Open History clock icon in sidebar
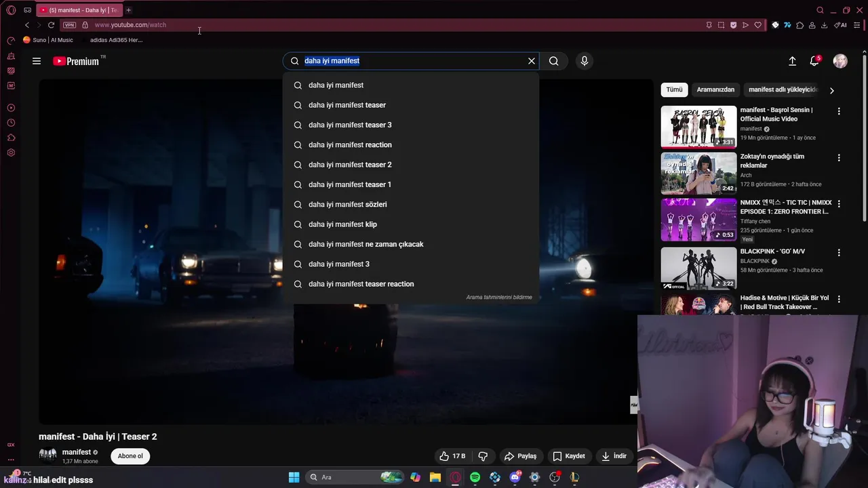The image size is (868, 488). click(x=11, y=123)
